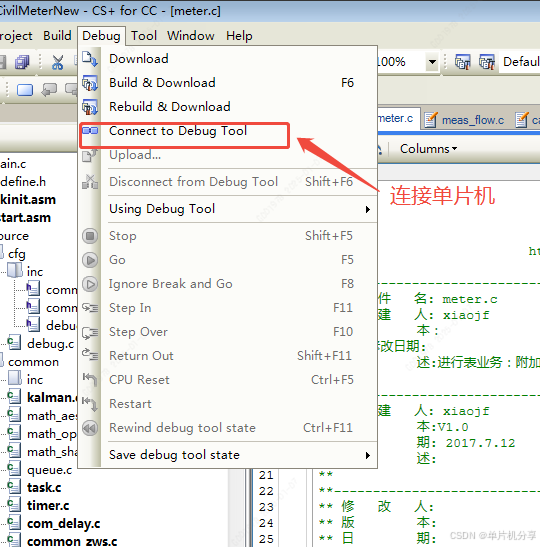Select timer.c in project tree
The image size is (540, 547).
coord(48,506)
